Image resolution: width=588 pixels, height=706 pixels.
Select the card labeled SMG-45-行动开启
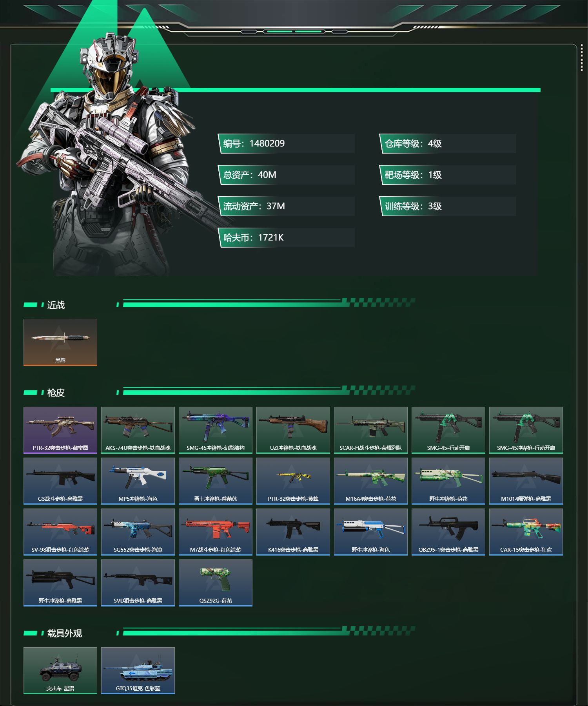click(x=448, y=430)
